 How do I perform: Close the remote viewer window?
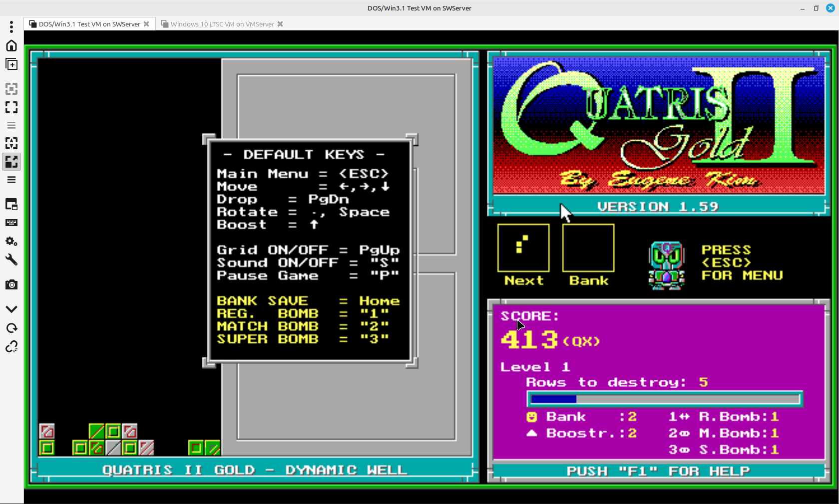point(831,8)
